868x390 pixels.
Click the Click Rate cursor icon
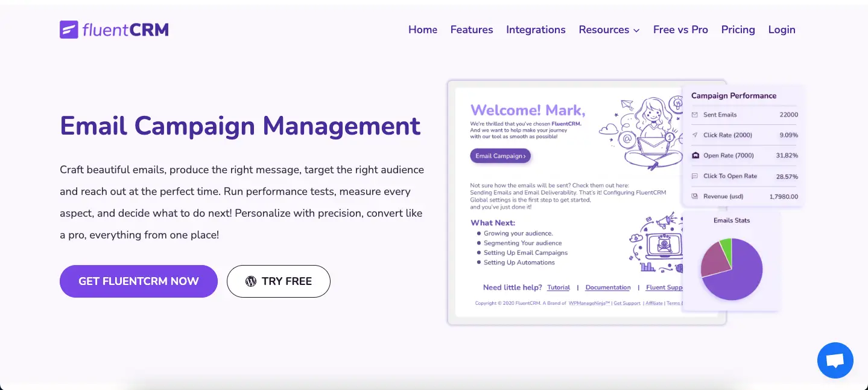pos(695,135)
